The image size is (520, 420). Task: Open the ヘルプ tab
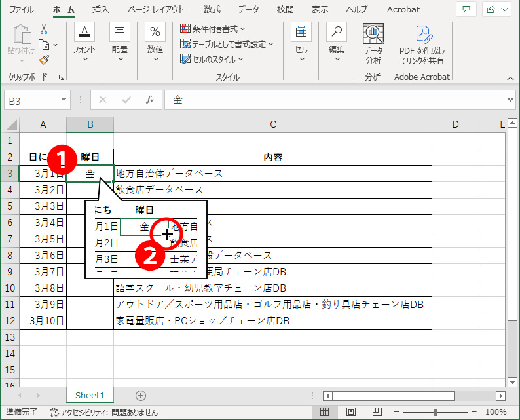(357, 9)
